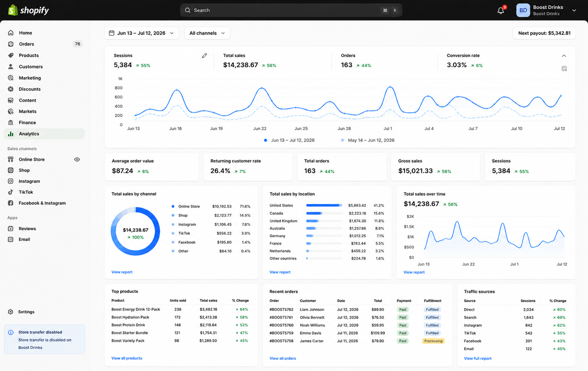This screenshot has width=588, height=371.
Task: Click the Orders sidebar icon
Action: point(11,44)
